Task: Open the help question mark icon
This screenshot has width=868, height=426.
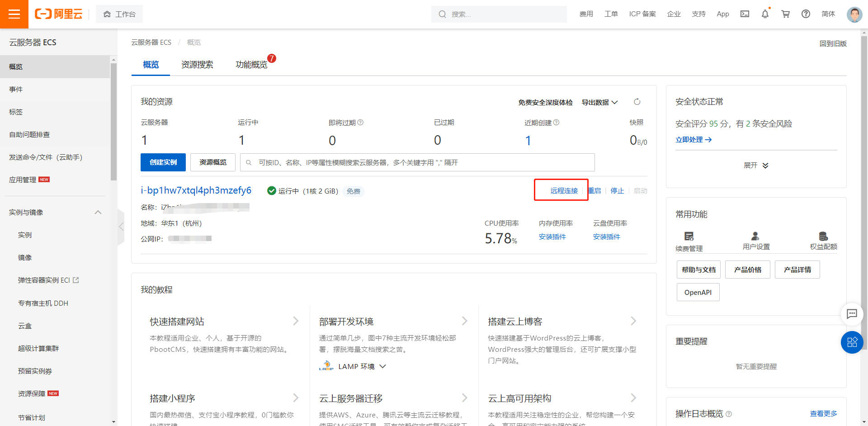Action: tap(806, 14)
